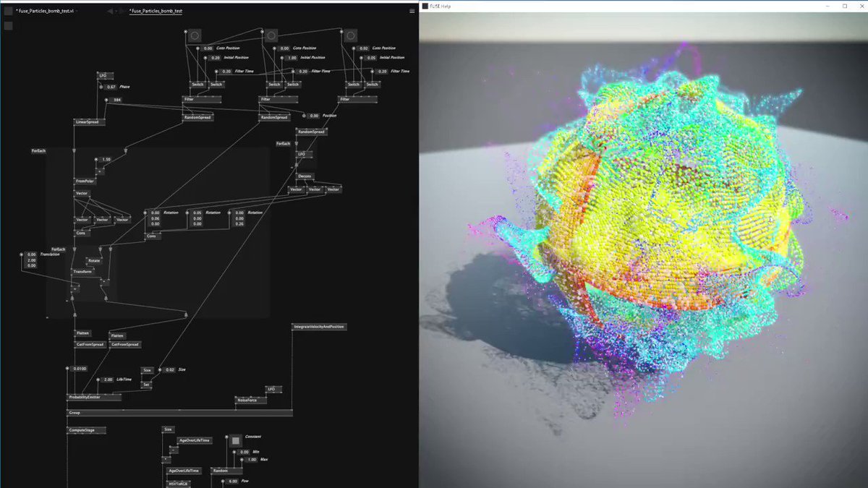Select the ForEach region label at top-left
The height and width of the screenshot is (488, 868).
[38, 150]
